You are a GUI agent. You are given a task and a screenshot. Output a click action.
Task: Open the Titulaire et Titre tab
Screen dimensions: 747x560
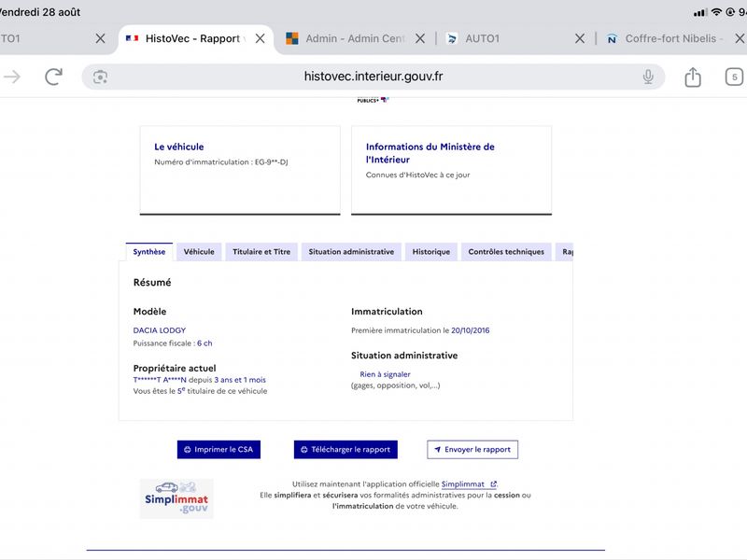(x=261, y=252)
